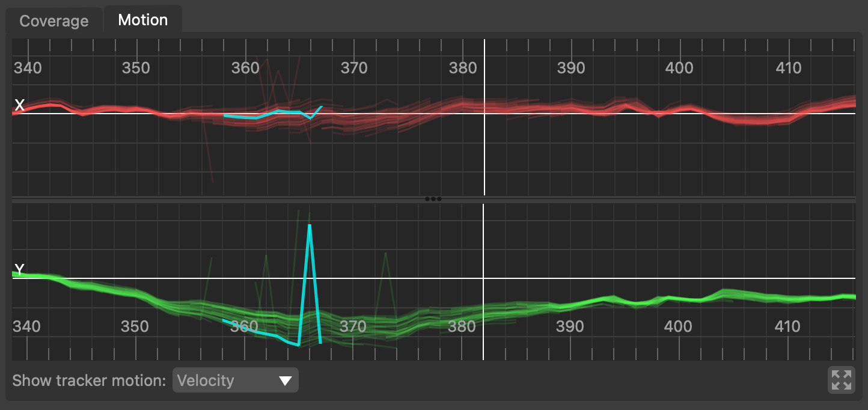
Task: Click frame number 350 in the Y graph ruler
Action: pyautogui.click(x=135, y=326)
